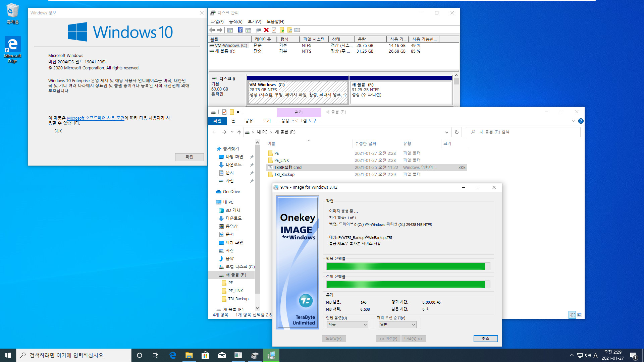The height and width of the screenshot is (362, 644).
Task: Select TBIBR실행.cmd file in the list
Action: point(367,167)
